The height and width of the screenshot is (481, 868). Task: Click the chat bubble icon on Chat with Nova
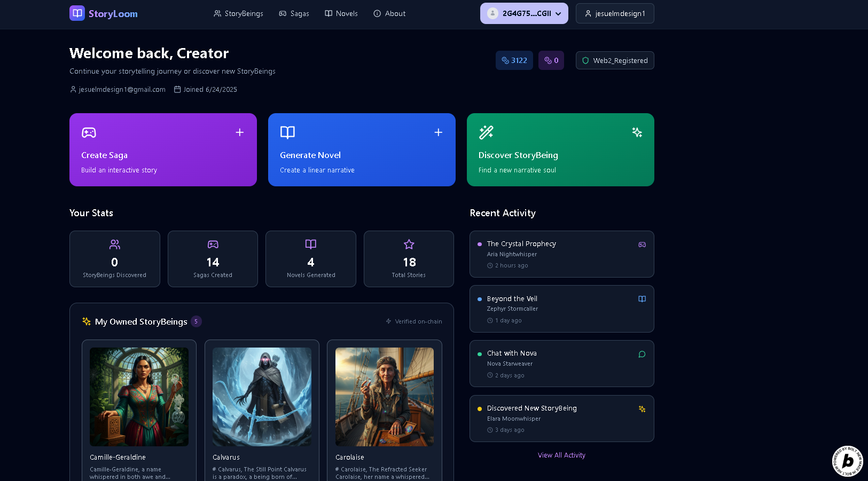(x=642, y=354)
